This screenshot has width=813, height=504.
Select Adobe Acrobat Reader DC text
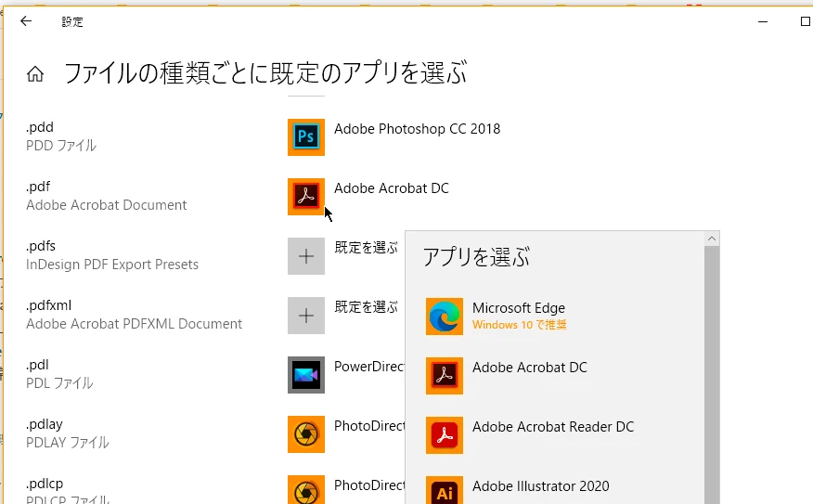[553, 427]
